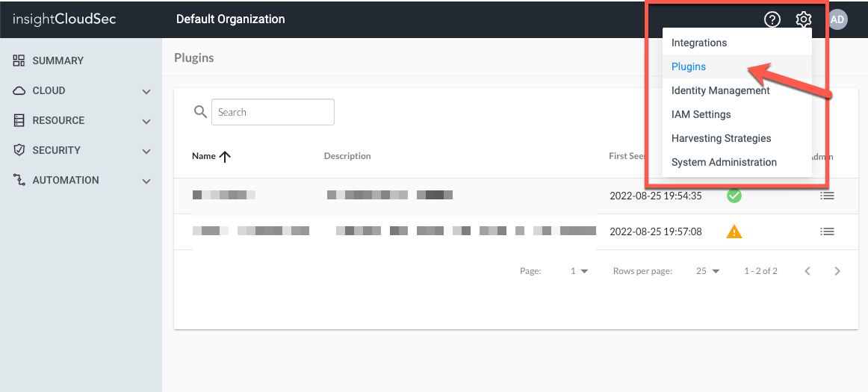Viewport: 868px width, 392px height.
Task: Sort by the Description column header
Action: (347, 156)
